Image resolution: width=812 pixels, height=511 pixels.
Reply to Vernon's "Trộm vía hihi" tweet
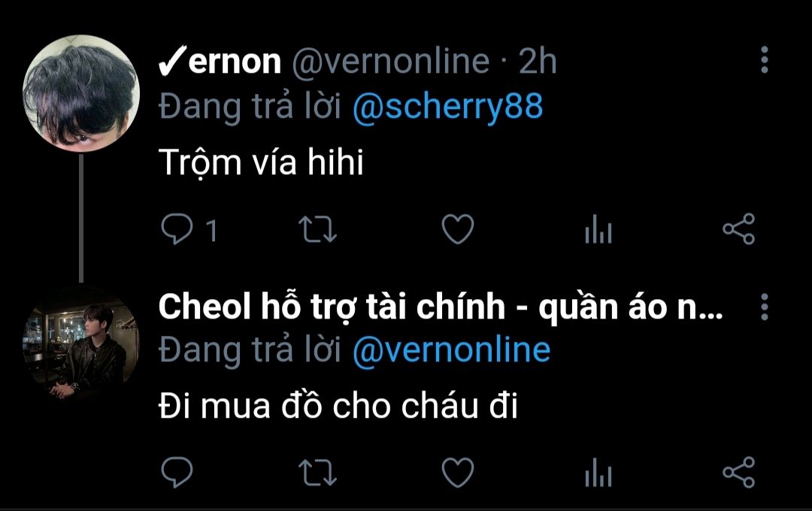177,229
